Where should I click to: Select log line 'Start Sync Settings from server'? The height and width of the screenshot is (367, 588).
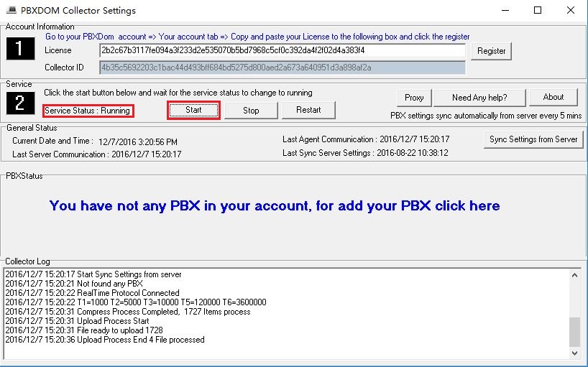pos(93,274)
